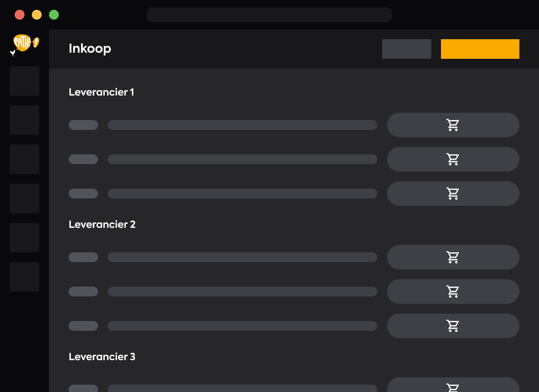Select the first sidebar menu block
This screenshot has width=539, height=392.
(24, 81)
